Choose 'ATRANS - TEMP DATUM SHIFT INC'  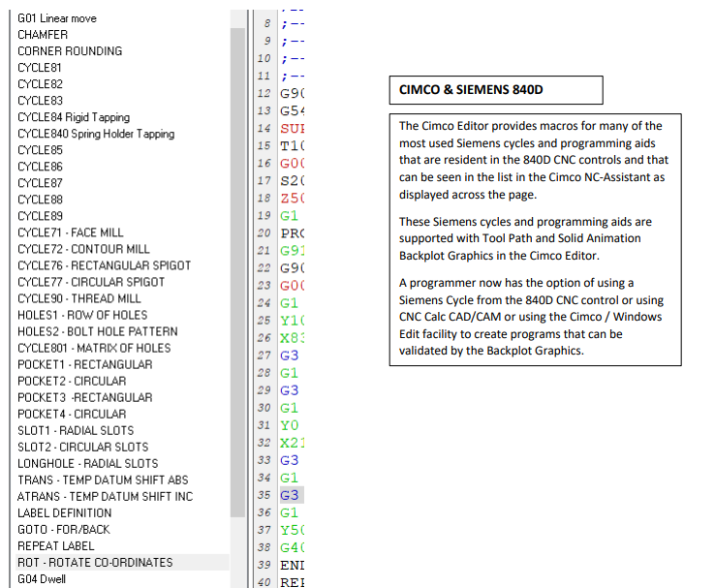[x=105, y=496]
